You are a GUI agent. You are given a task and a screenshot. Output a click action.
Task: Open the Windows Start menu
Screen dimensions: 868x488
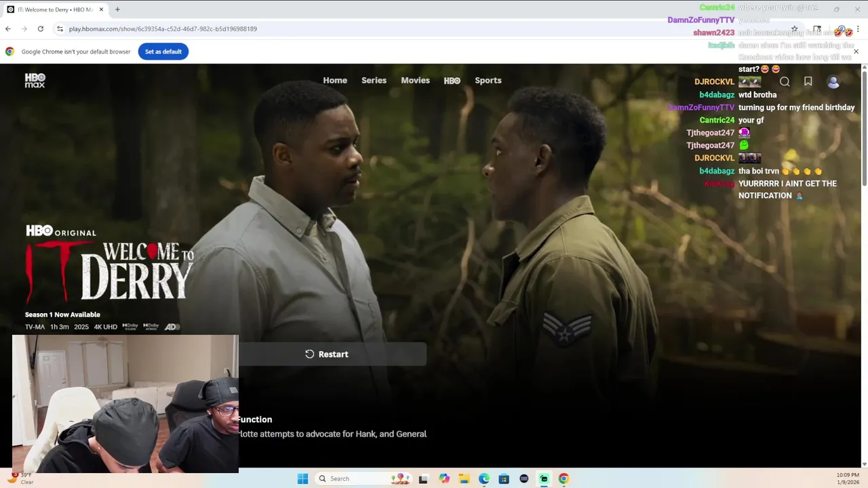pos(302,479)
